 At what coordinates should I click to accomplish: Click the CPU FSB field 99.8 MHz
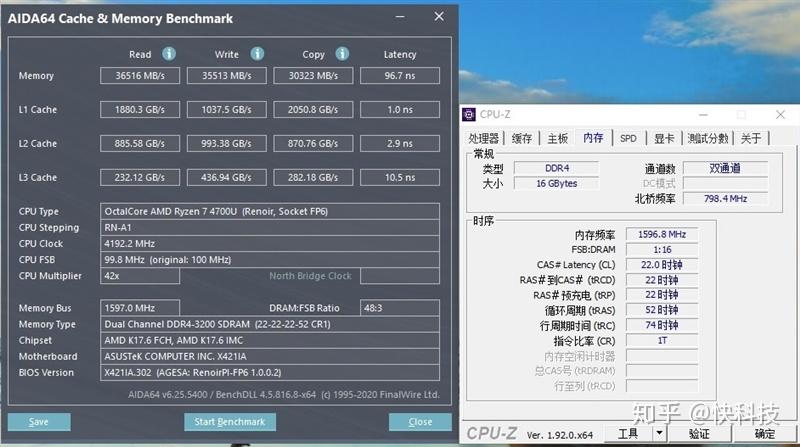270,260
